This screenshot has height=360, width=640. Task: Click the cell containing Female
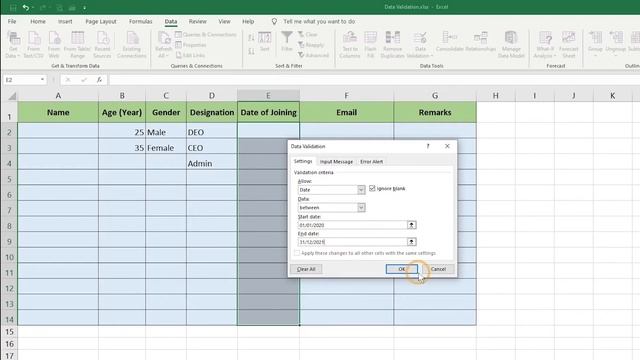click(x=166, y=148)
